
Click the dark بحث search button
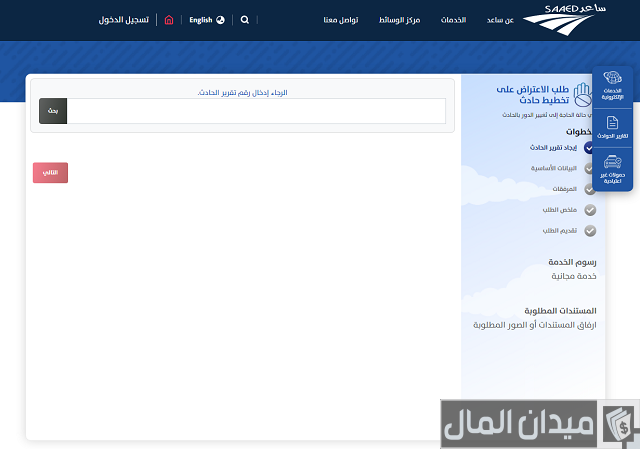pos(53,111)
